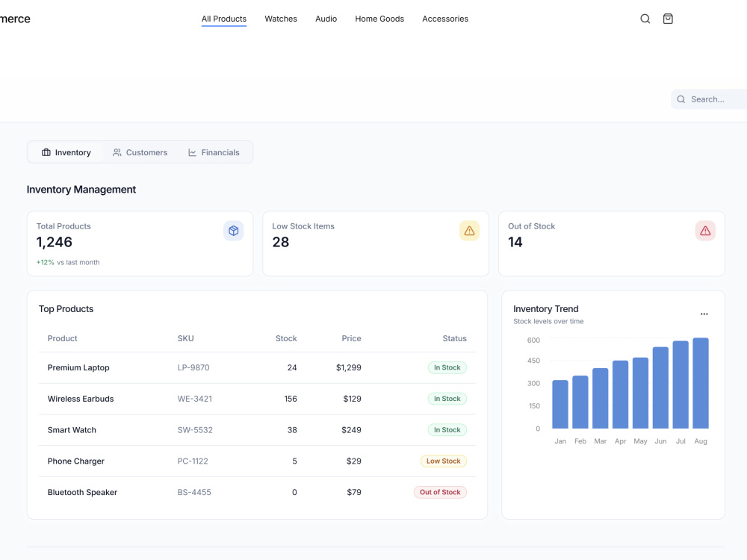The width and height of the screenshot is (747, 560).
Task: Click SKU SW-5532
Action: coord(195,430)
